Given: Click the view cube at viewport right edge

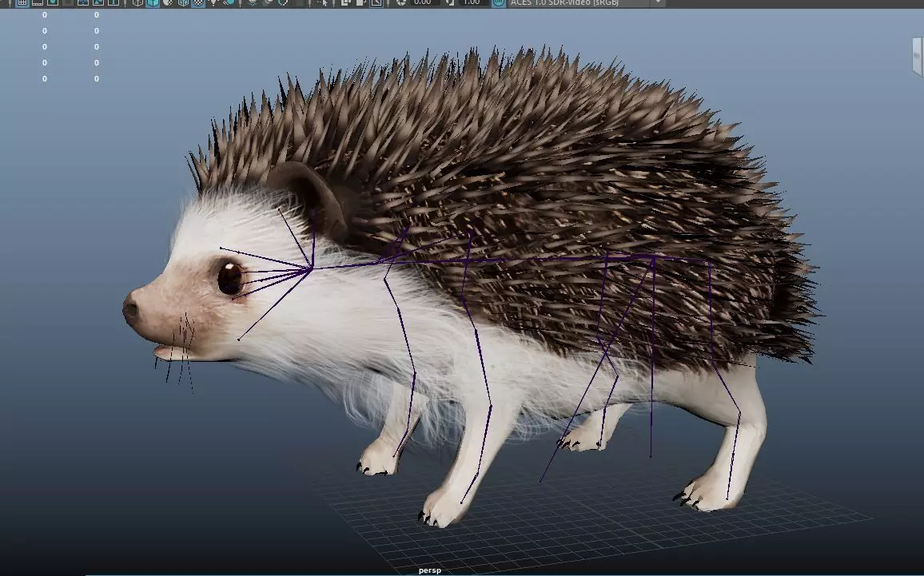Looking at the screenshot, I should pos(918,56).
